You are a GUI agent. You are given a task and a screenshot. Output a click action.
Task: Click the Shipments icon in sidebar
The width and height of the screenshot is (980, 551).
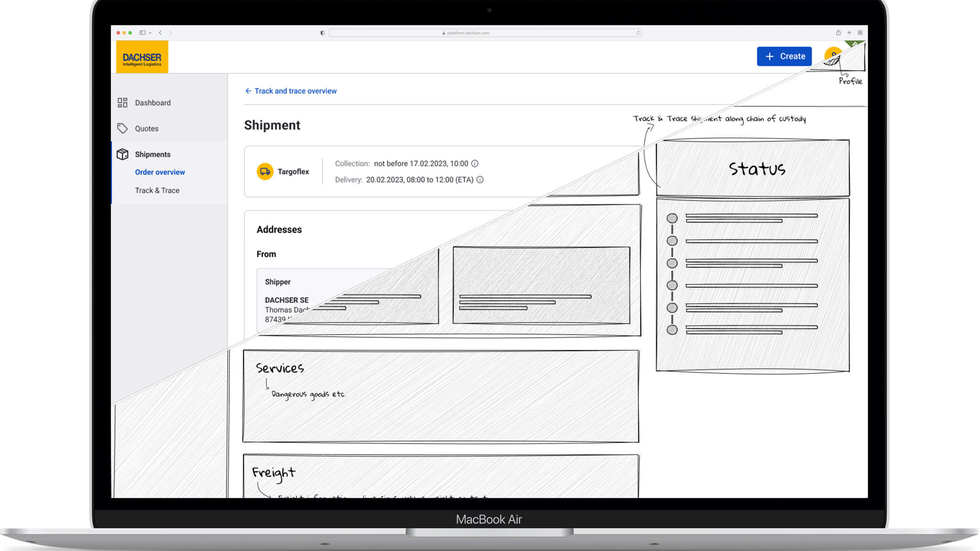tap(122, 154)
